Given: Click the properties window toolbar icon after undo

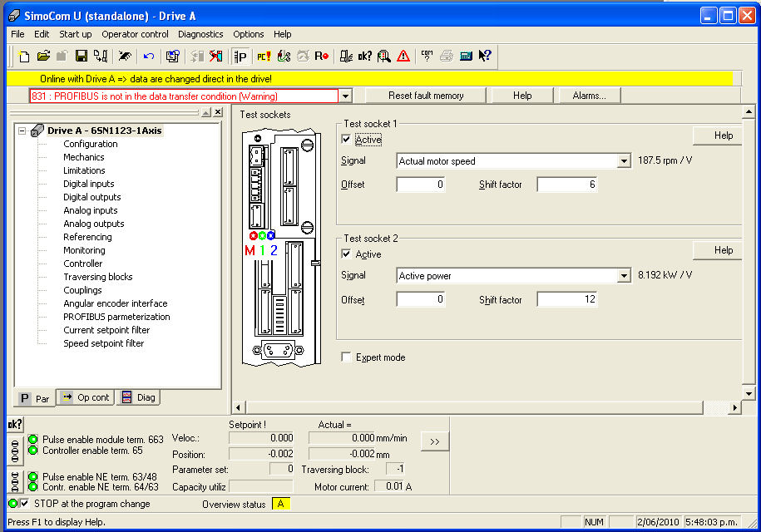Looking at the screenshot, I should click(172, 57).
